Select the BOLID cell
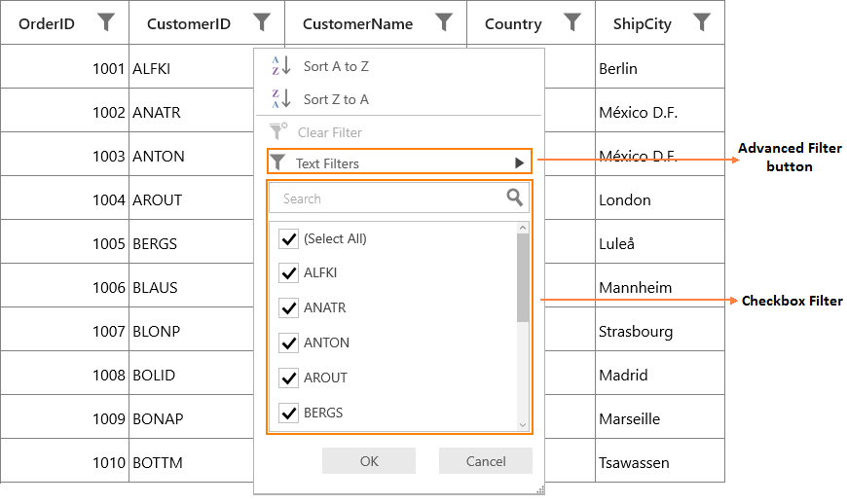The height and width of the screenshot is (504, 847). click(x=192, y=373)
